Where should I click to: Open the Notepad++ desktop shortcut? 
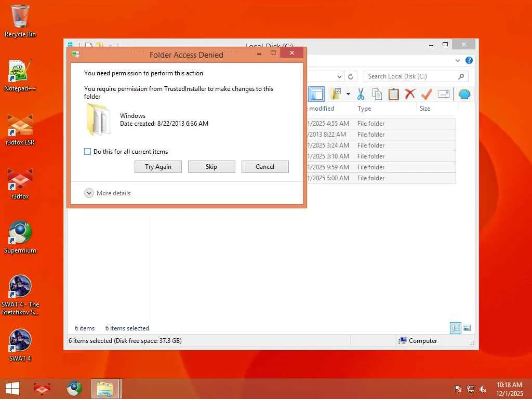(x=20, y=75)
